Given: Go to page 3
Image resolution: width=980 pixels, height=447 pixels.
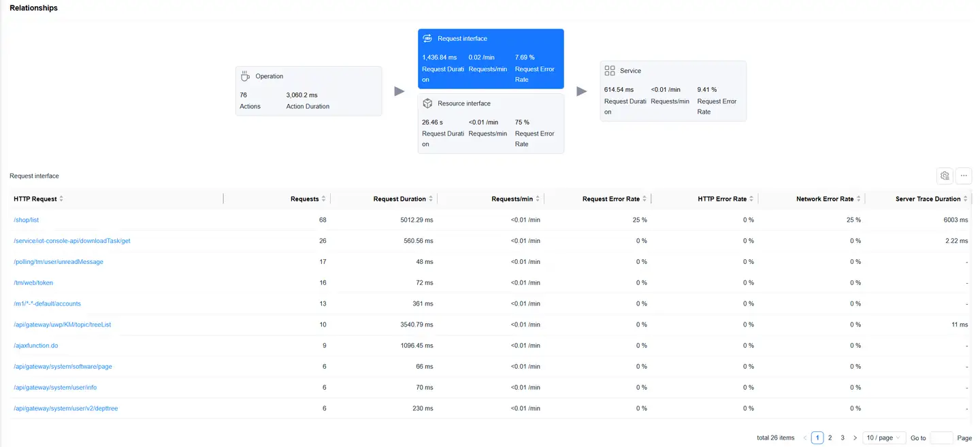Looking at the screenshot, I should 843,437.
